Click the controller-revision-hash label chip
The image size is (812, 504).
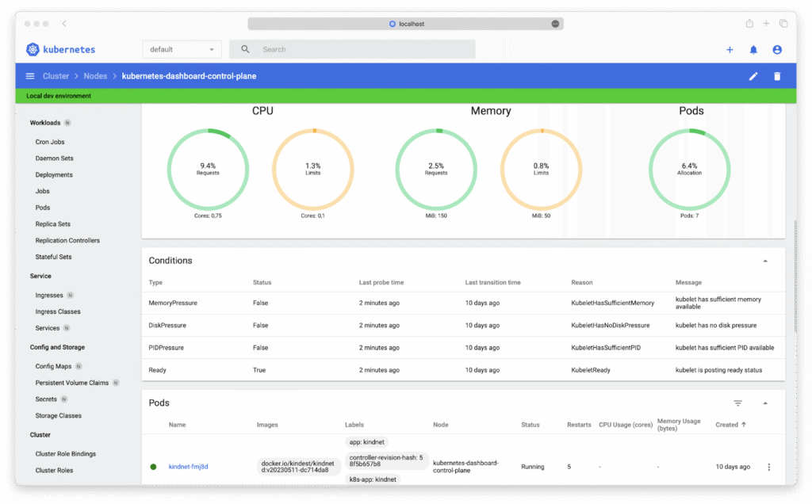(386, 460)
